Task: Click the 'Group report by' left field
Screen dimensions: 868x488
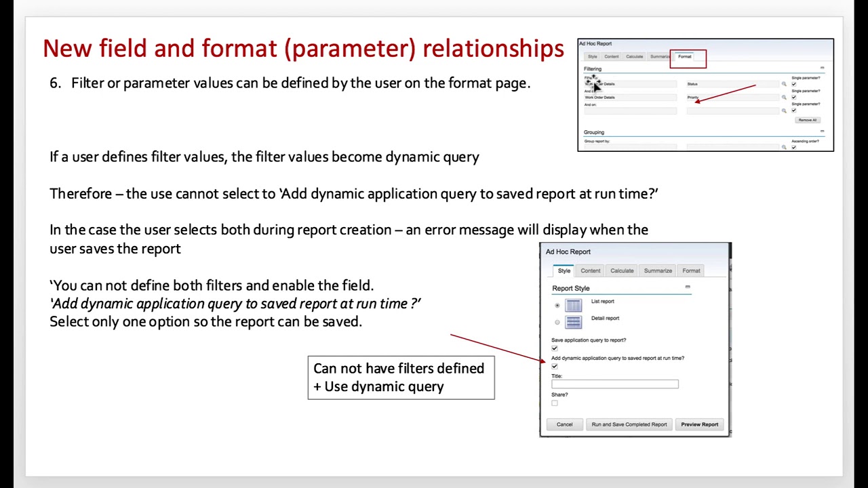Action: (x=631, y=147)
